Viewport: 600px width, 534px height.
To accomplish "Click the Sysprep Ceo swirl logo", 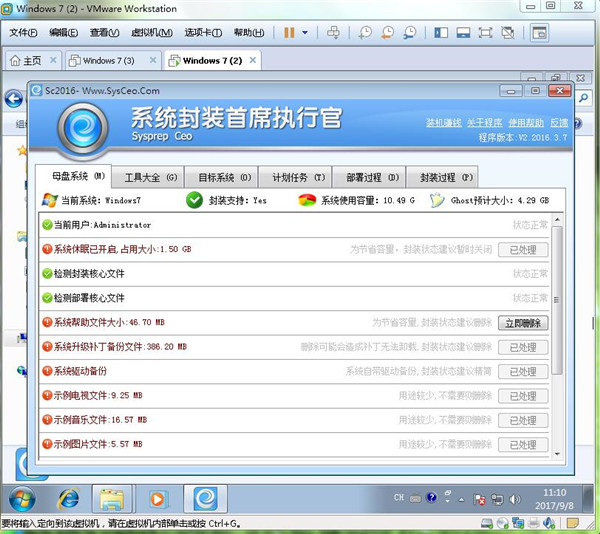I will 83,129.
